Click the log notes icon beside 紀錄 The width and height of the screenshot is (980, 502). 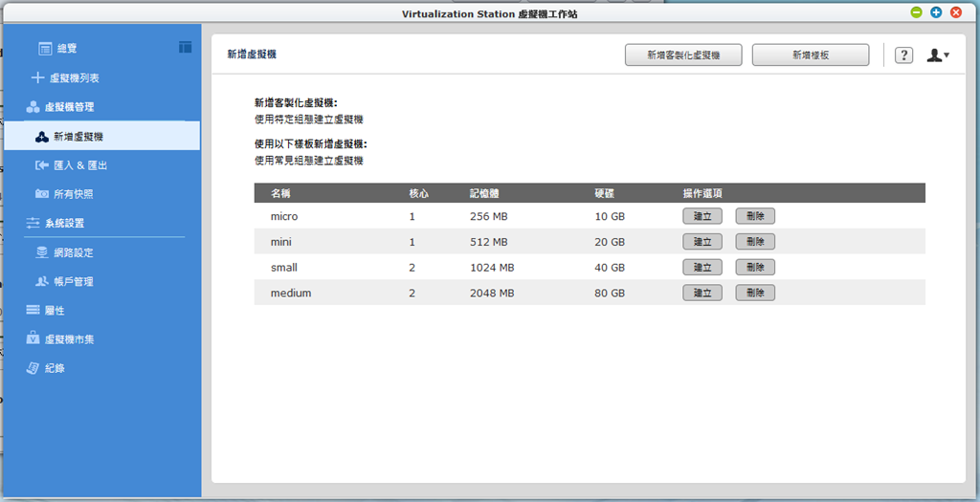click(33, 368)
